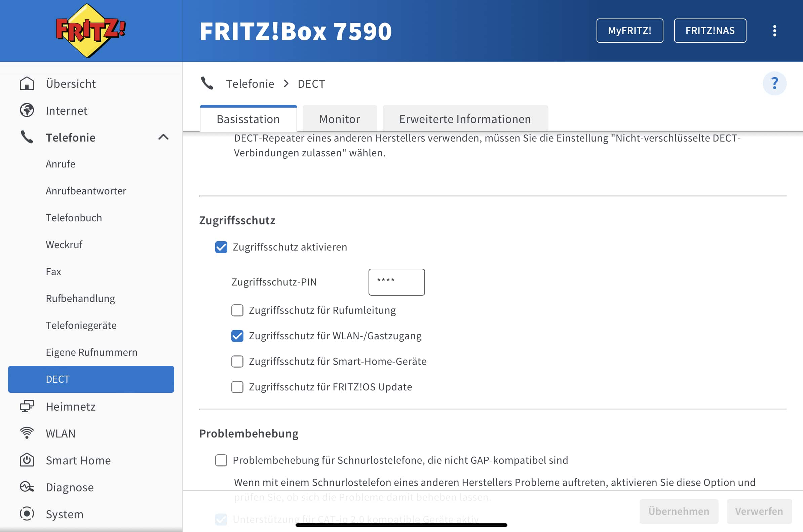Open the Smart Home menu
This screenshot has width=803, height=532.
(x=78, y=460)
